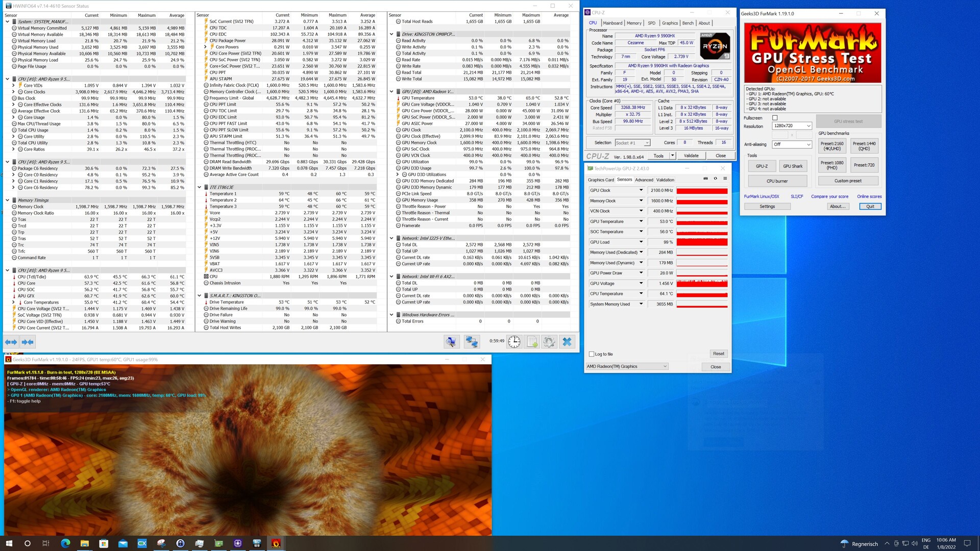Click FurMark Settings button
The height and width of the screenshot is (551, 980).
click(767, 206)
